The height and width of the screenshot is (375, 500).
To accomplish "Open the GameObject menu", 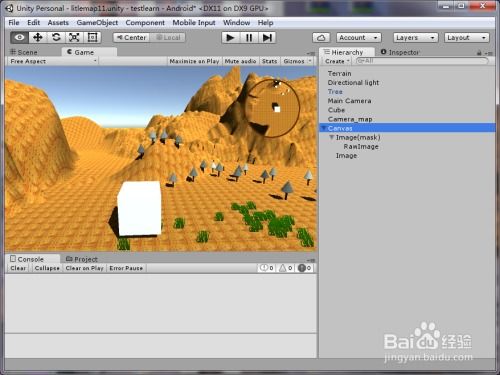I will click(97, 23).
